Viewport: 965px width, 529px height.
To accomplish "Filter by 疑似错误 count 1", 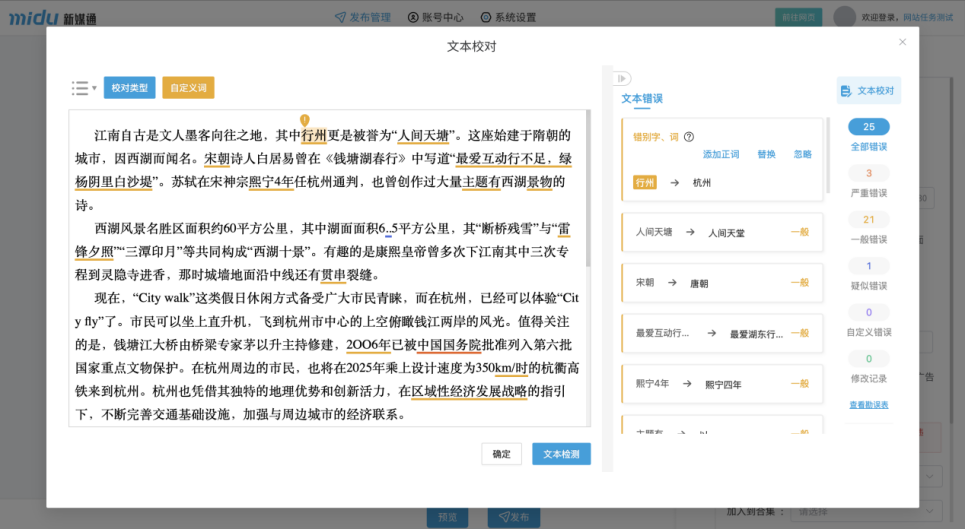I will pyautogui.click(x=868, y=274).
